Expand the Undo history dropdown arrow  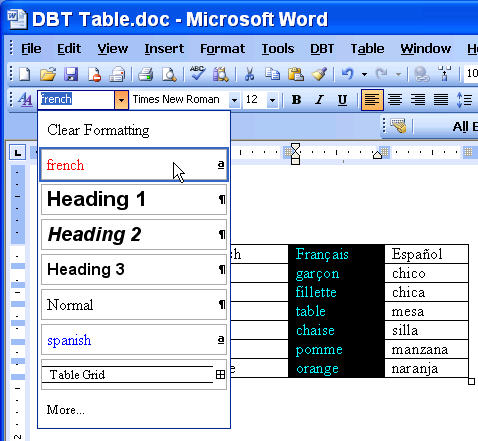click(x=365, y=74)
